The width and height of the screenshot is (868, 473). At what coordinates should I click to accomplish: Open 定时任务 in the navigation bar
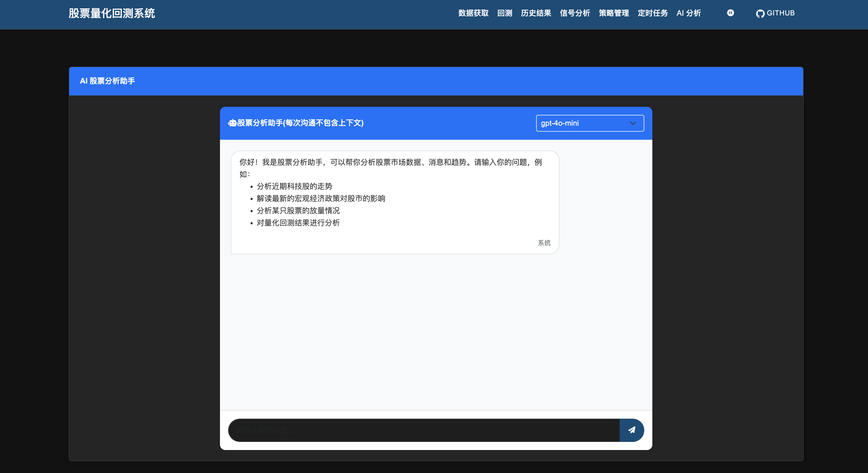(x=652, y=13)
